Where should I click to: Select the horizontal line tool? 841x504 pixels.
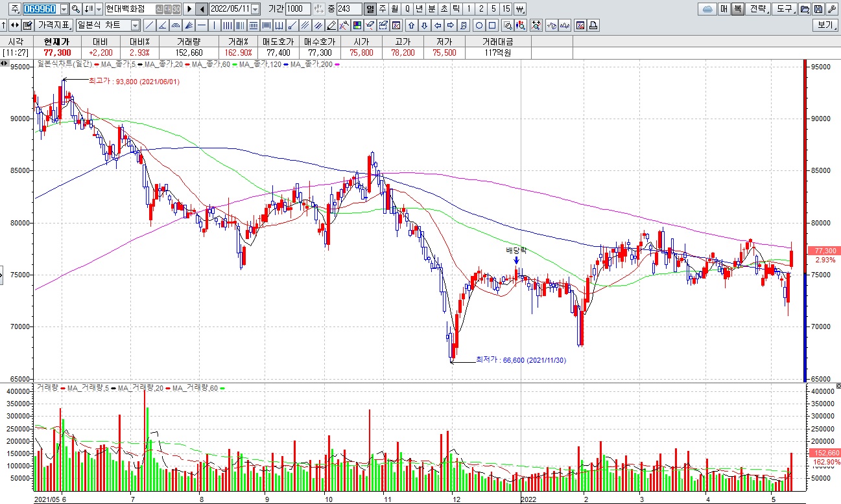201,25
